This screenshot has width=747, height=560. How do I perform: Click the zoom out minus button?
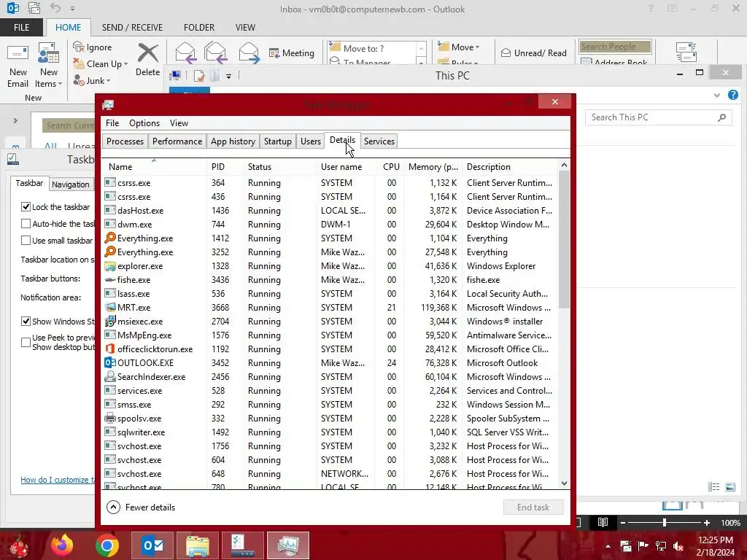[x=623, y=523]
